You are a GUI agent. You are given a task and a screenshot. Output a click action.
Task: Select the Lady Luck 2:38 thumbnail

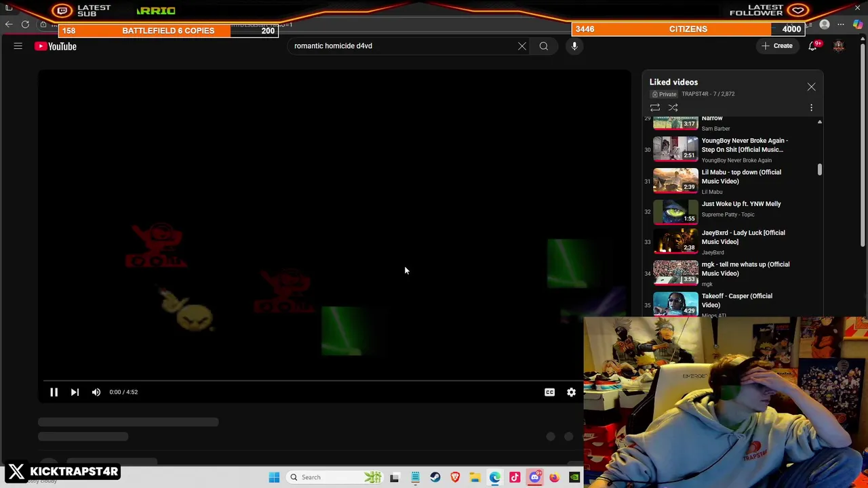pyautogui.click(x=675, y=241)
